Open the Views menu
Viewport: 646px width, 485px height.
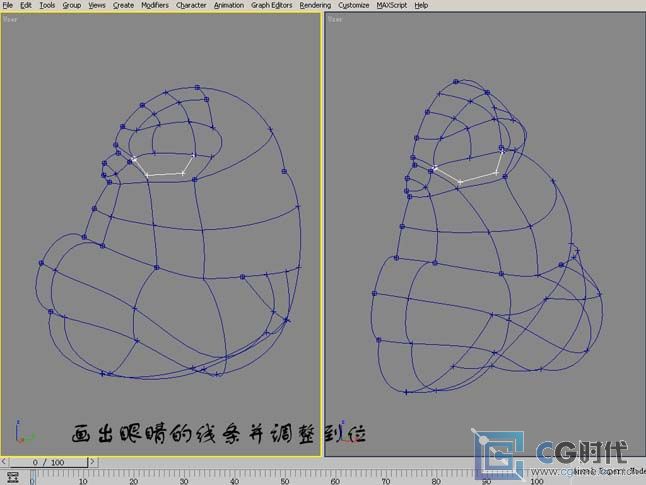97,5
